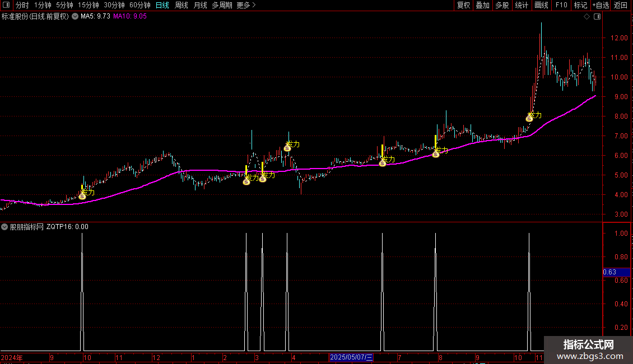Click the 12.00 price axis label
The image size is (633, 364).
tap(619, 38)
